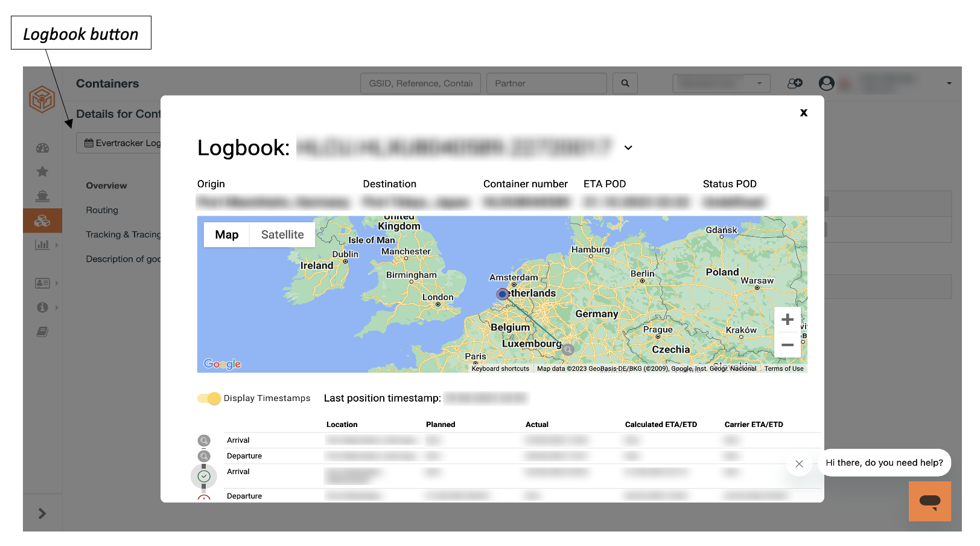Zoom out on the map with minus
Viewport: 980px width, 546px height.
click(787, 345)
